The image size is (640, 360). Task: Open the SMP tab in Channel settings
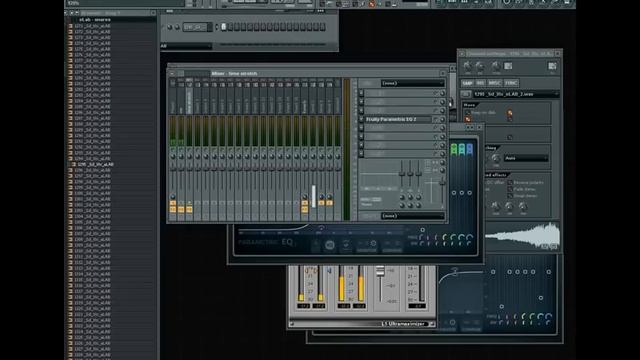467,83
